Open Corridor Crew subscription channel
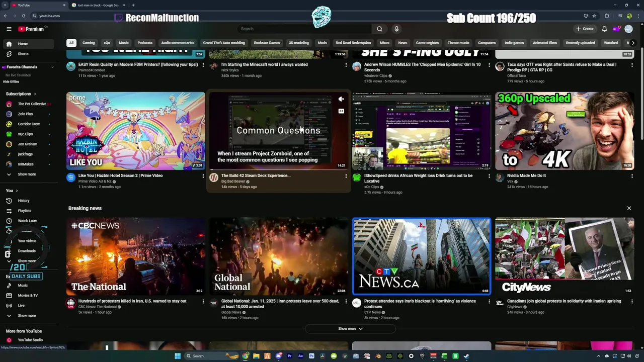Viewport: 644px width, 362px height. click(x=28, y=124)
